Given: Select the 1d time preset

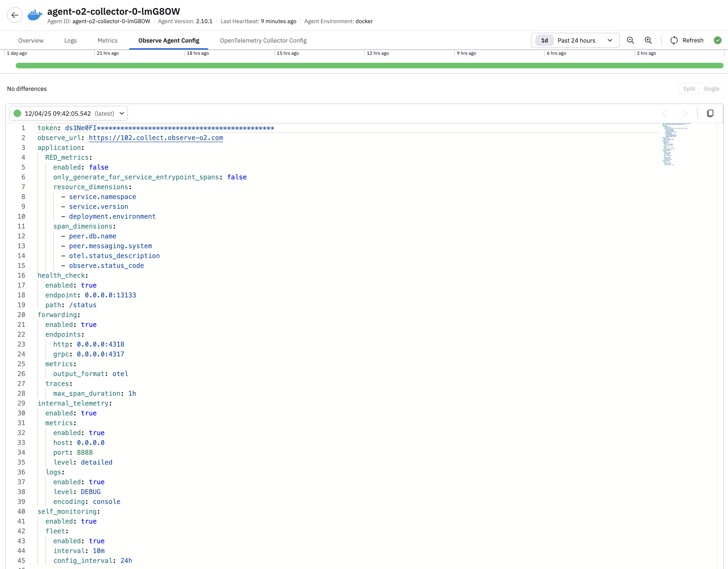Looking at the screenshot, I should (x=544, y=40).
